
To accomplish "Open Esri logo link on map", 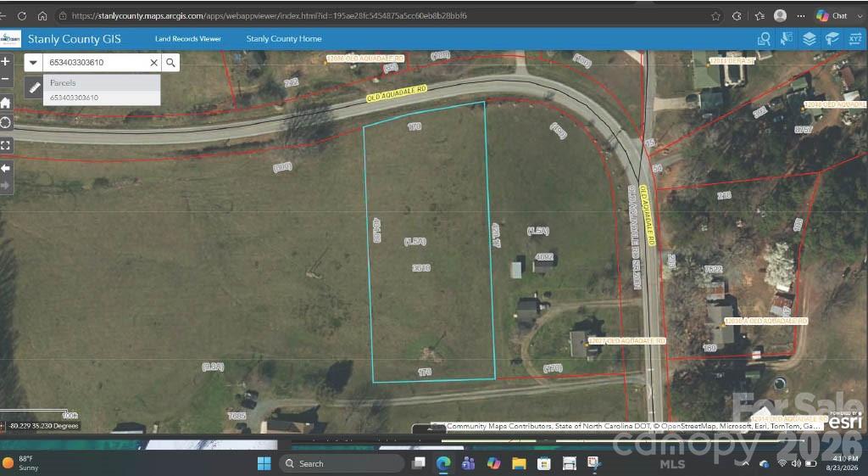I will click(846, 421).
